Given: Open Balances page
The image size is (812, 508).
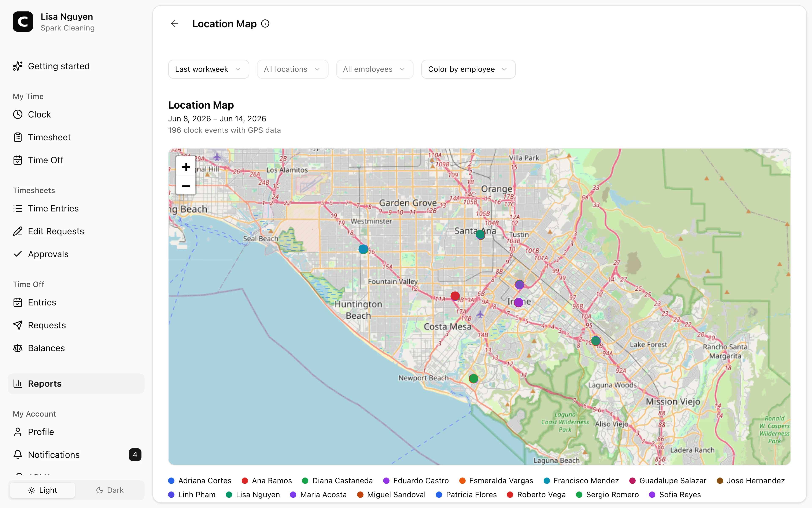Looking at the screenshot, I should (x=76, y=348).
